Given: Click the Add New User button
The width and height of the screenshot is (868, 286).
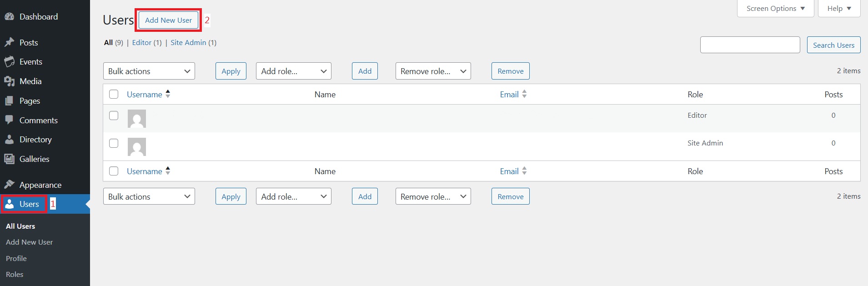Looking at the screenshot, I should tap(168, 20).
